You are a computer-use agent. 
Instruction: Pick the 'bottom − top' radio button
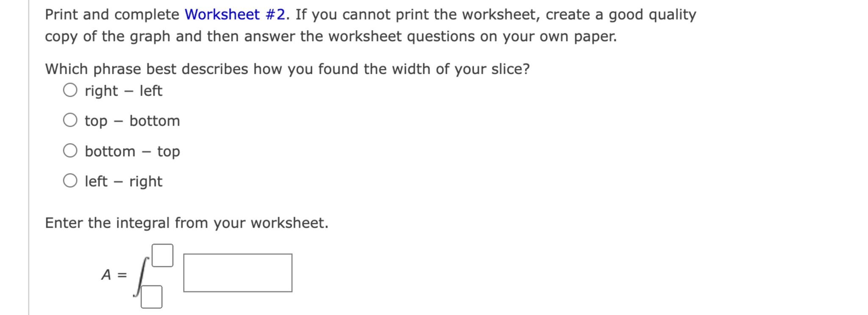coord(70,151)
